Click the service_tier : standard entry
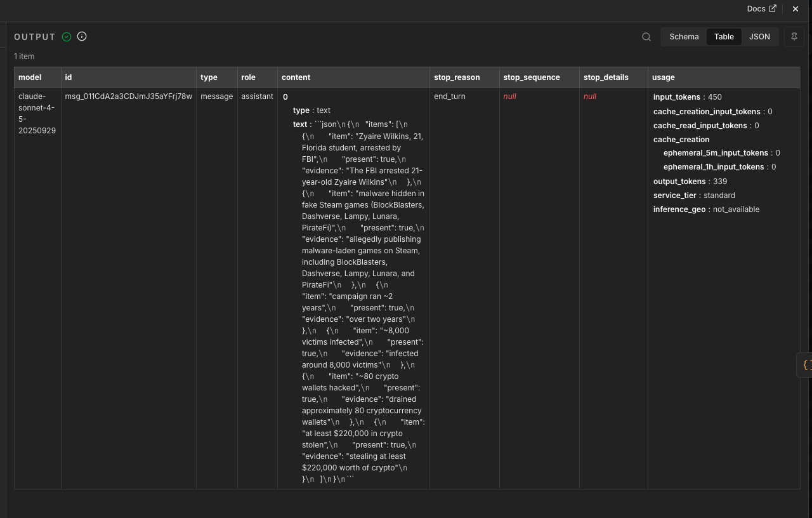The height and width of the screenshot is (518, 812). 694,196
